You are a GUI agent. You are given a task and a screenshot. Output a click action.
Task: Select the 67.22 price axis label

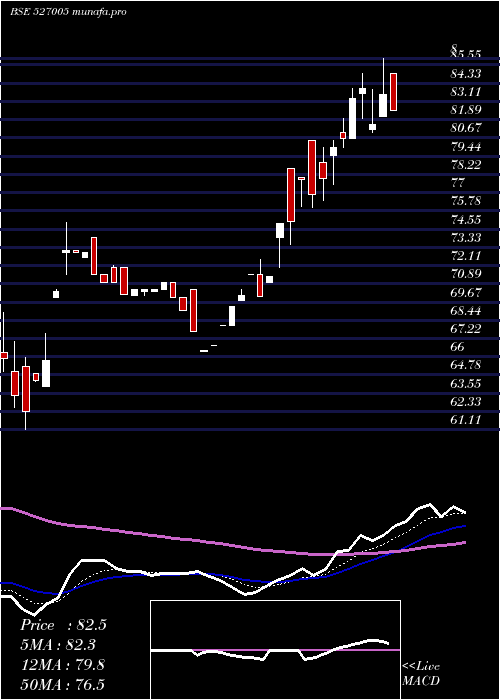click(466, 329)
